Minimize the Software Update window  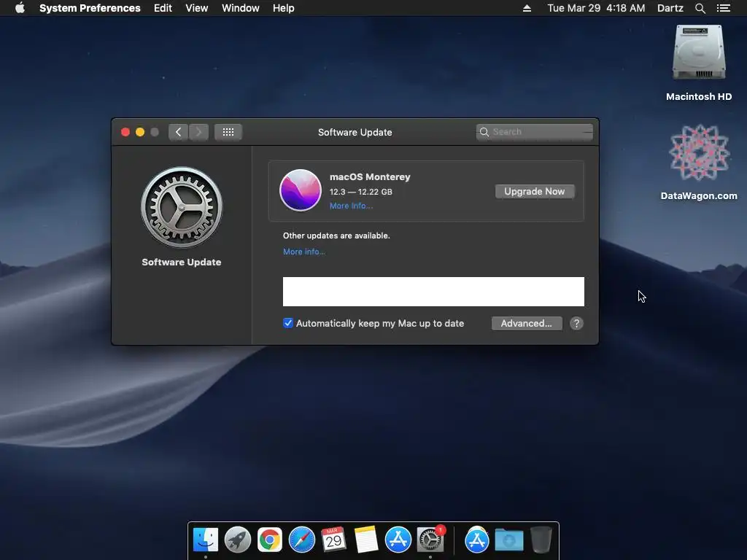(140, 132)
